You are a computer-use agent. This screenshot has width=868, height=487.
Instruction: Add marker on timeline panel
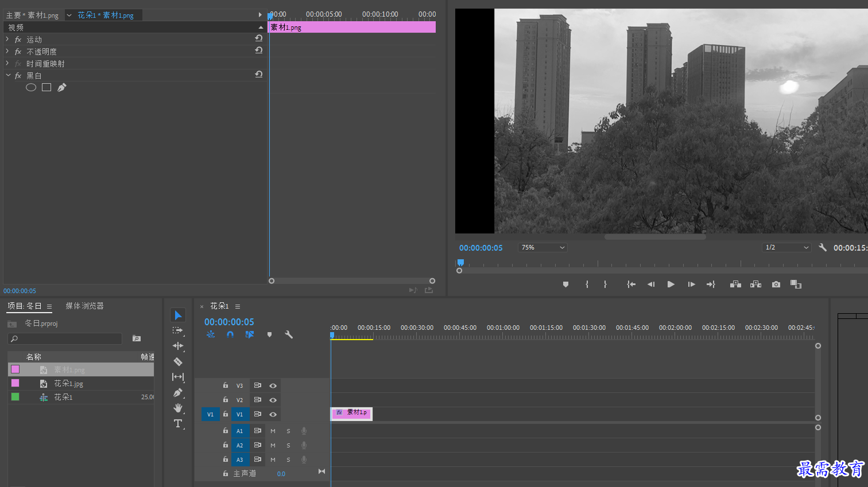click(x=269, y=334)
